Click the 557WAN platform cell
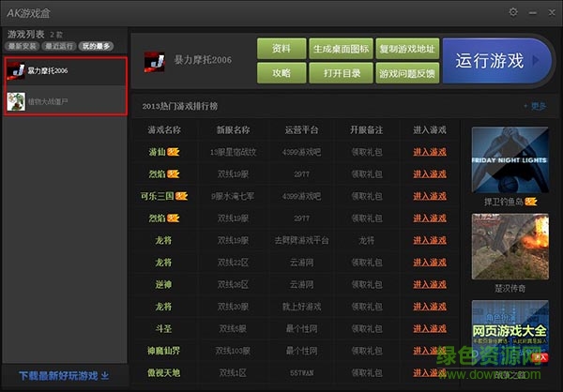 click(301, 373)
